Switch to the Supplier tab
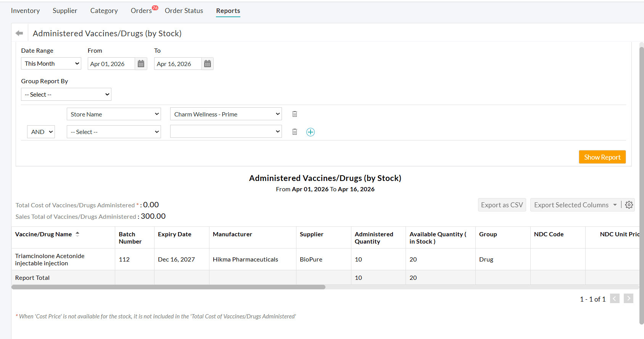The image size is (644, 339). 65,11
